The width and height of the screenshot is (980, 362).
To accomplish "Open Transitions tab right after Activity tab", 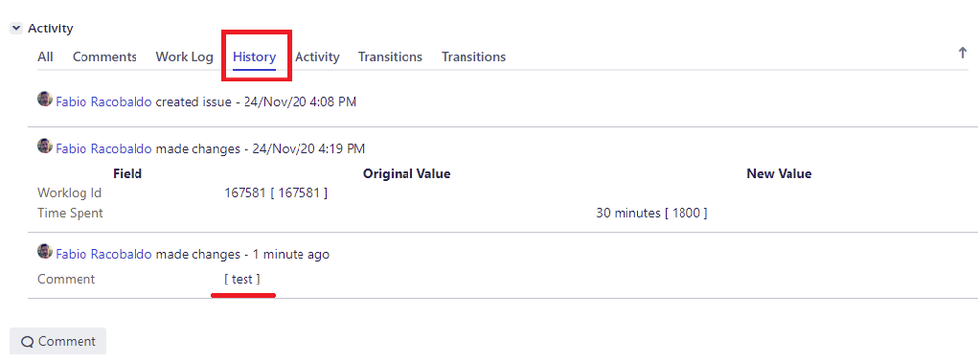I will tap(391, 57).
